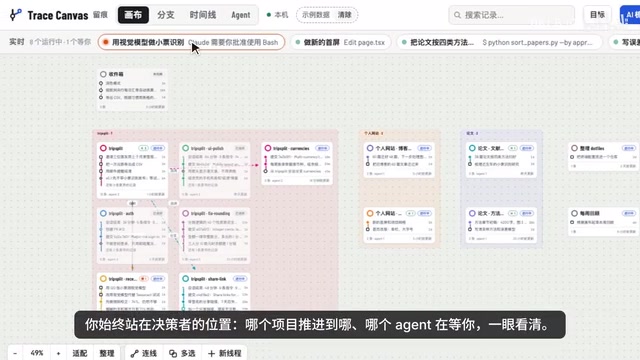Activate the 连线 connect tool

tap(144, 353)
